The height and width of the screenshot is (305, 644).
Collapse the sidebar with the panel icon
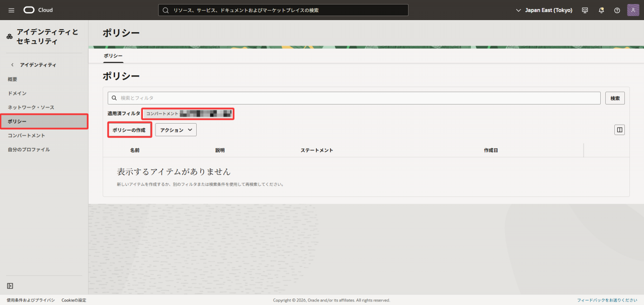coord(10,286)
